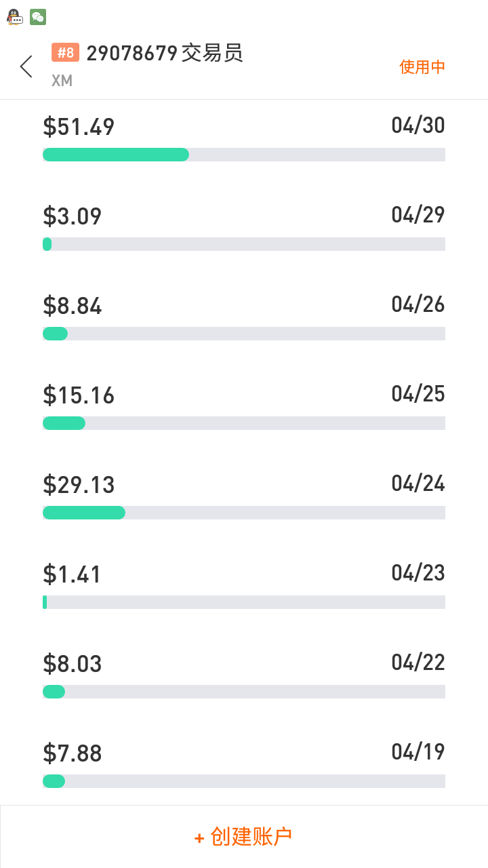Click the $29.13 progress bar
Screen dimensions: 488x868
[243, 513]
